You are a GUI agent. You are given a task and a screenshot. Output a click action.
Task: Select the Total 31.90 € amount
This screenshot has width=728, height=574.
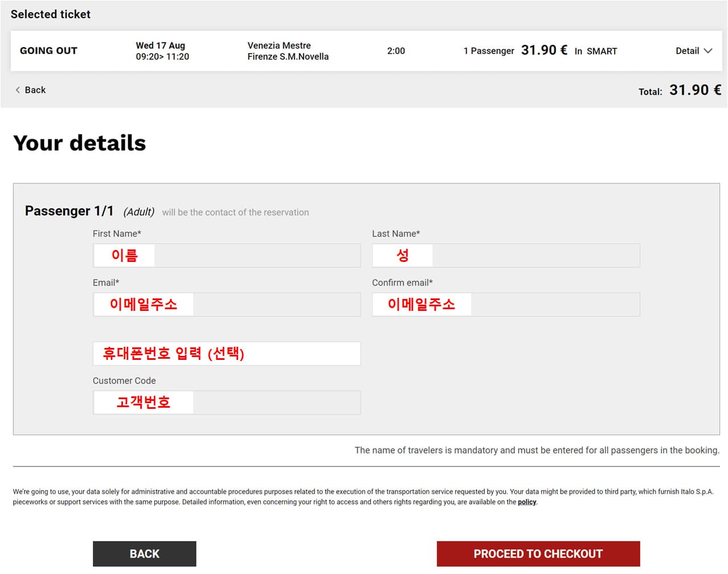tap(695, 90)
